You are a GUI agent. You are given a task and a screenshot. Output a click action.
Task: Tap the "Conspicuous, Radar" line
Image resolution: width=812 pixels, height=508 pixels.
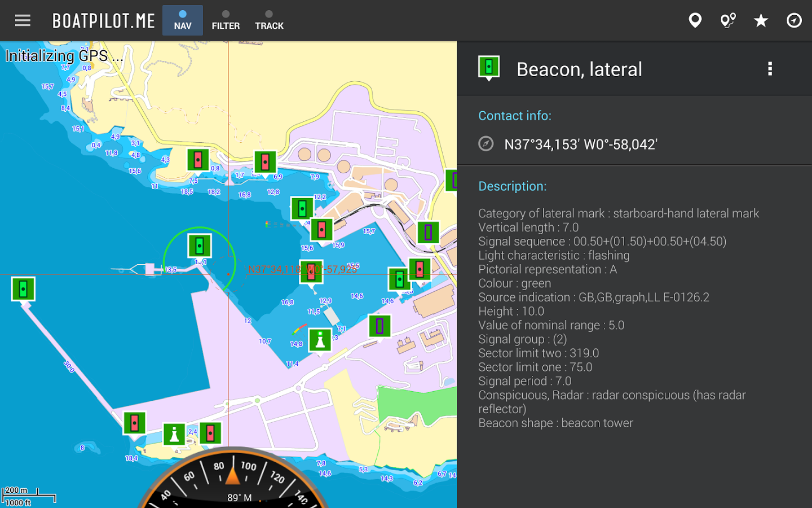pos(612,402)
